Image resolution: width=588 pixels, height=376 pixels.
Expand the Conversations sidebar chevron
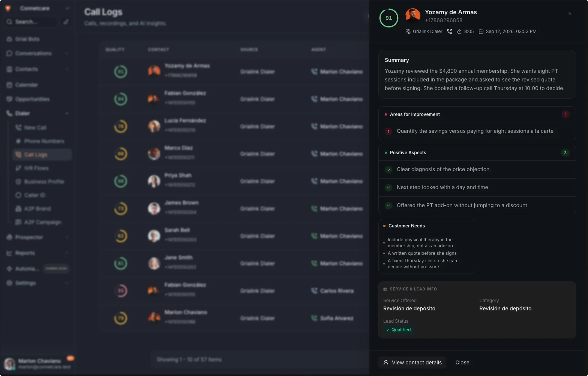(x=67, y=53)
